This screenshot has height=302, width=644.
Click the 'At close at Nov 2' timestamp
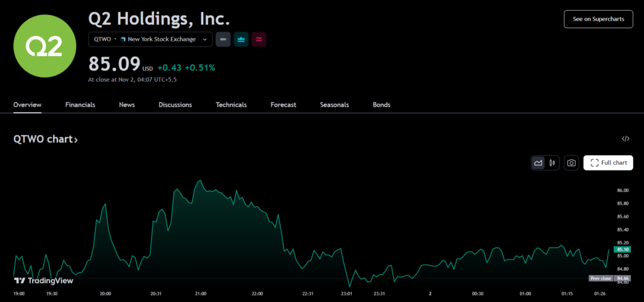coord(133,80)
